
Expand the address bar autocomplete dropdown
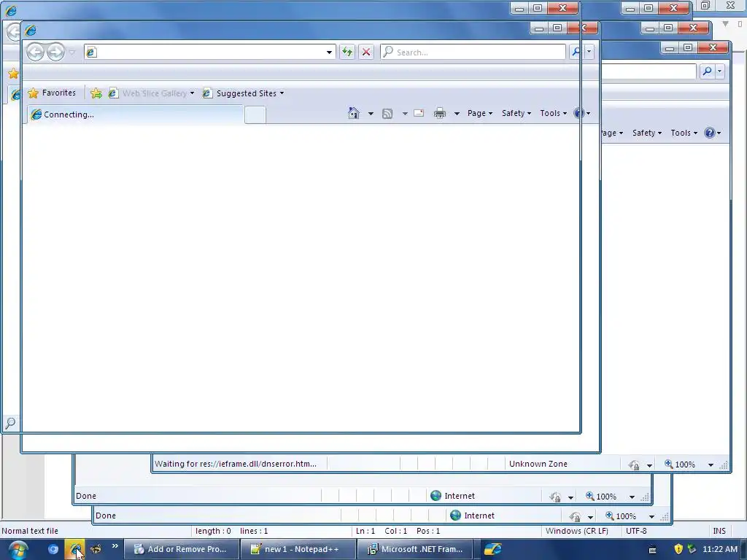pyautogui.click(x=329, y=52)
